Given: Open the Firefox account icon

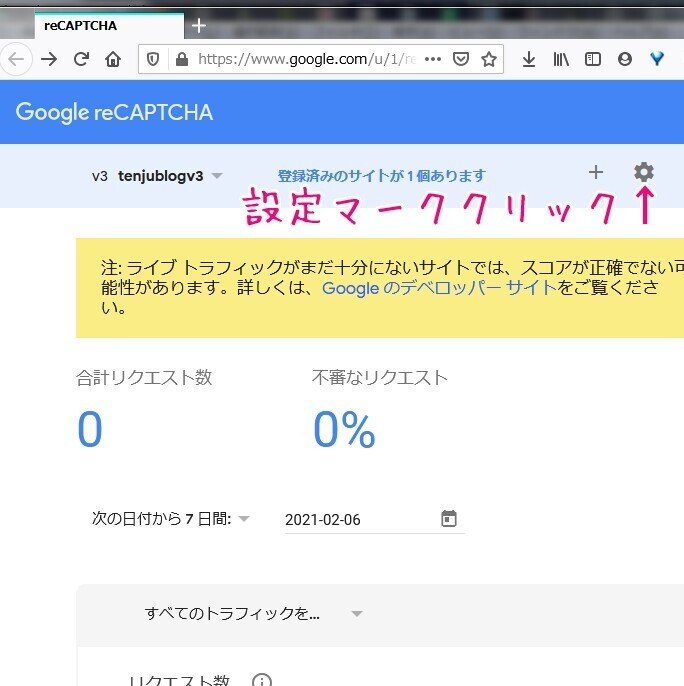Looking at the screenshot, I should point(624,59).
